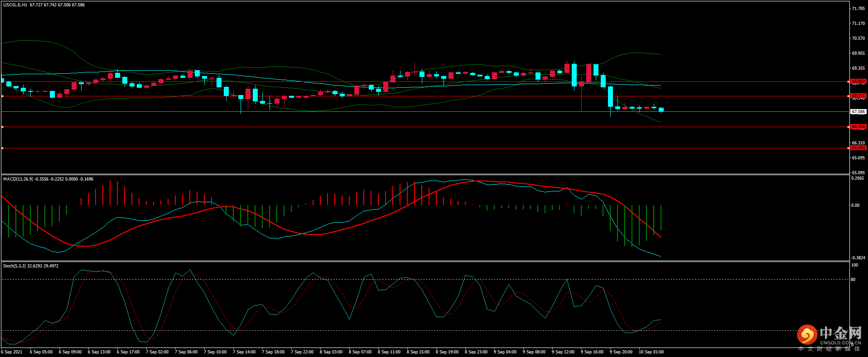This screenshot has width=868, height=357.
Task: Select left-end handle of 66.094 line
Action: (2, 148)
